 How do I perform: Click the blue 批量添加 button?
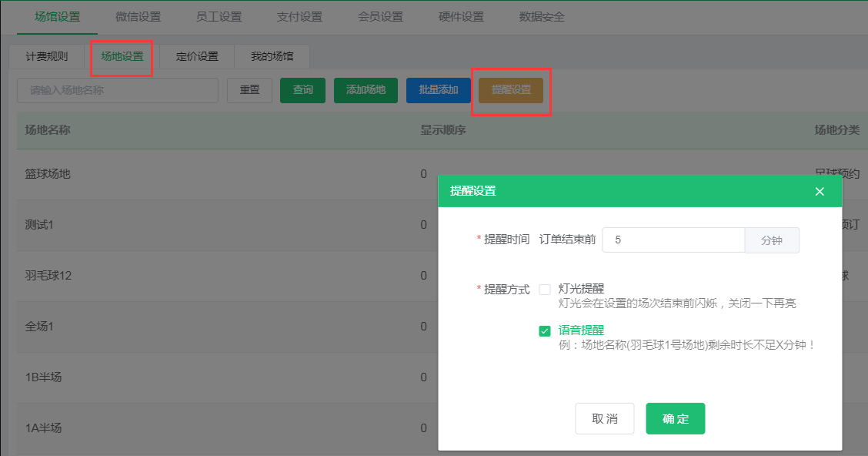coord(439,90)
